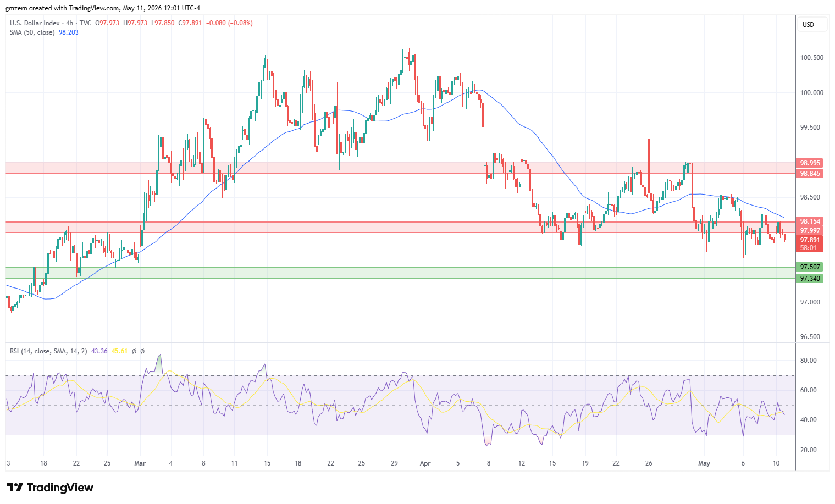
Task: Click the 40.00 RSI axis label
Action: (x=809, y=420)
